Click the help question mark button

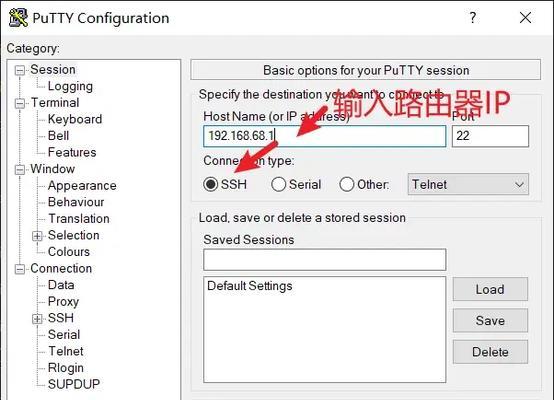tap(473, 17)
